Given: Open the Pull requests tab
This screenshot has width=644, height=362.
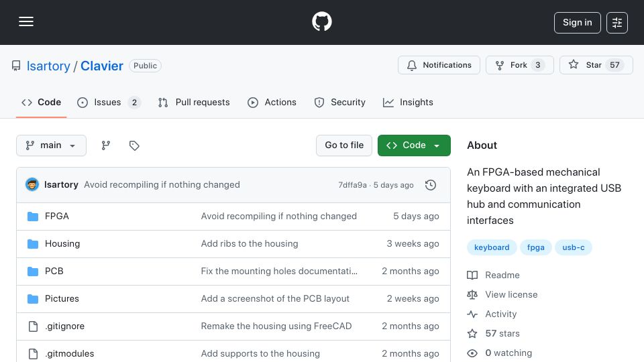Looking at the screenshot, I should coord(194,102).
